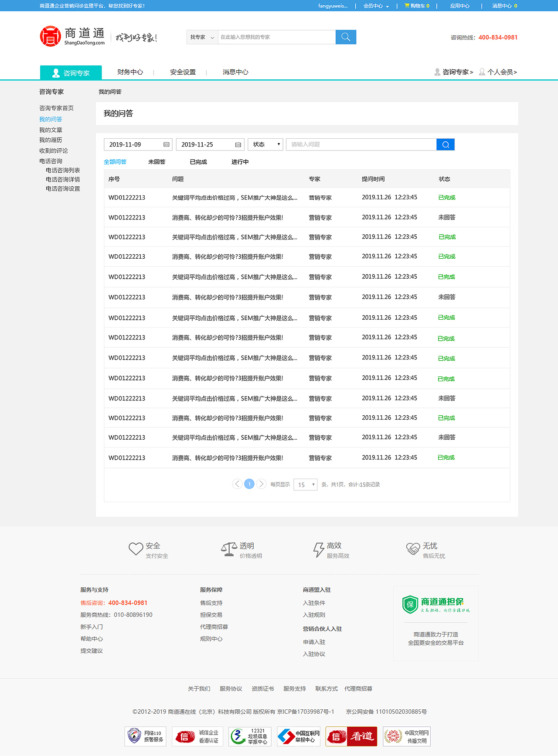Open 入驻条件 footer link
558x756 pixels.
point(314,603)
